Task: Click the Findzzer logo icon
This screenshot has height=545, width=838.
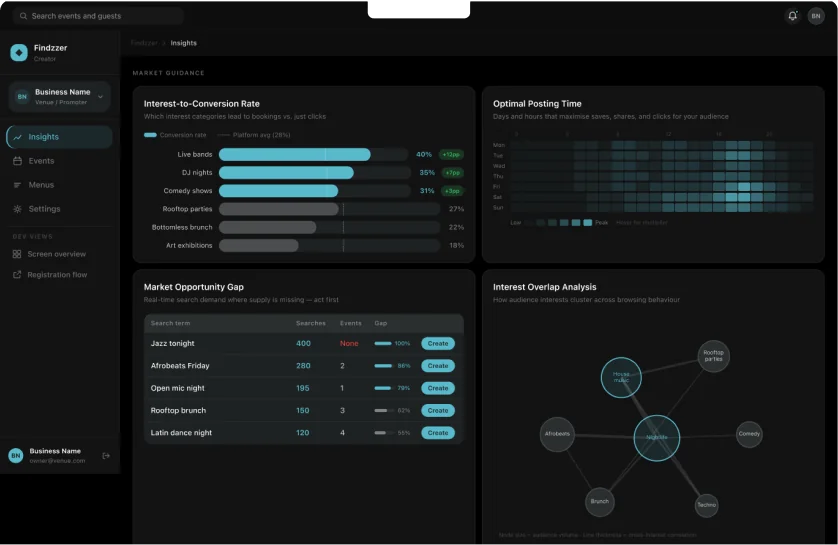Action: click(x=19, y=52)
